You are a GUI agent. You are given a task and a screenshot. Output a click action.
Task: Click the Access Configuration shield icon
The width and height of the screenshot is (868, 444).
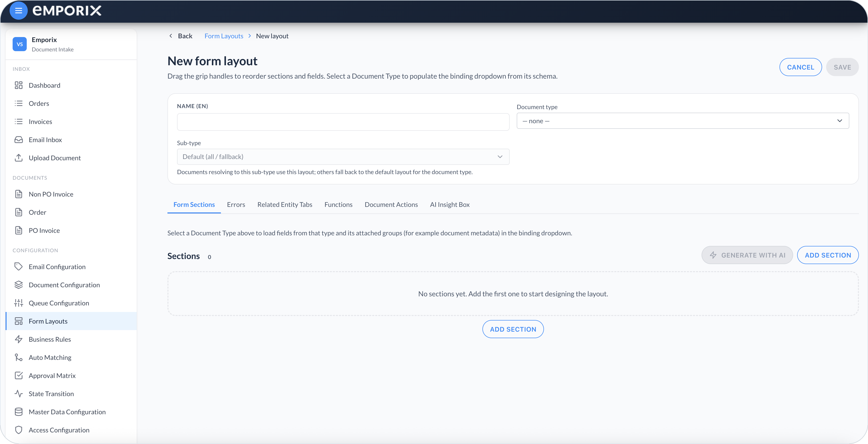coord(18,430)
